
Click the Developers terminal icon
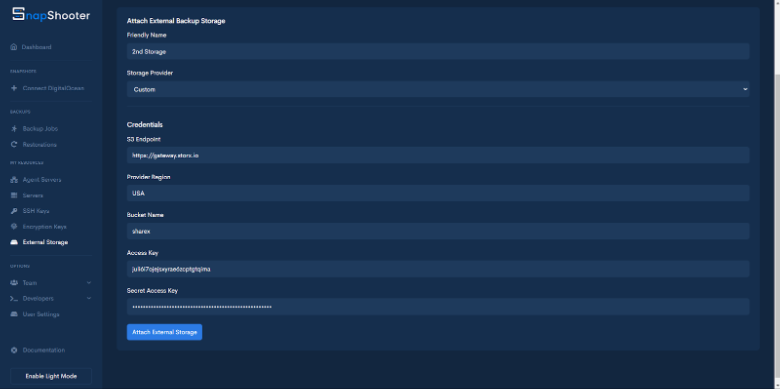[x=14, y=298]
